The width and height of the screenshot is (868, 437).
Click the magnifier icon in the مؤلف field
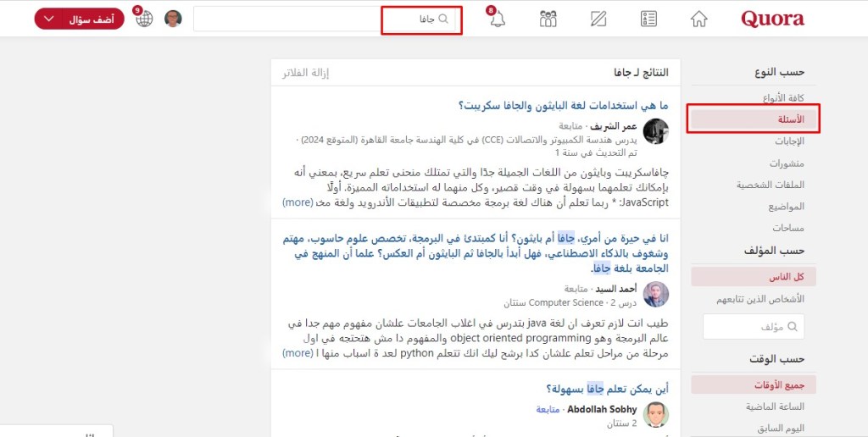coord(793,327)
